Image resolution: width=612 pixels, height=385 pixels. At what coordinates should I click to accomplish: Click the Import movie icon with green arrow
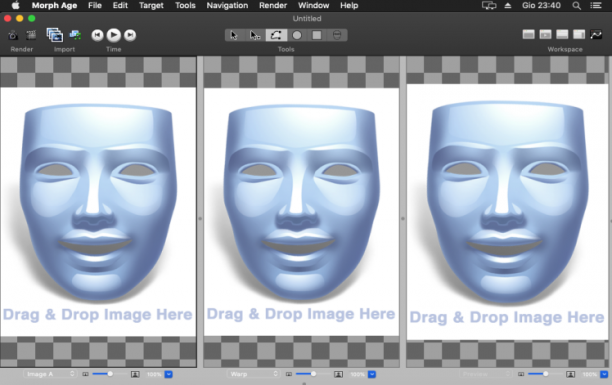[75, 35]
